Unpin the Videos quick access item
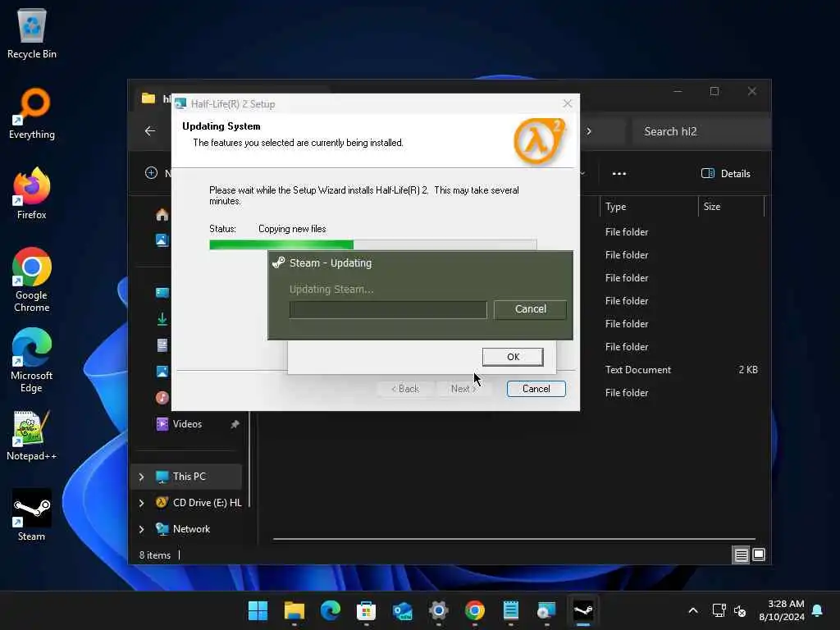This screenshot has height=630, width=840. [x=235, y=424]
